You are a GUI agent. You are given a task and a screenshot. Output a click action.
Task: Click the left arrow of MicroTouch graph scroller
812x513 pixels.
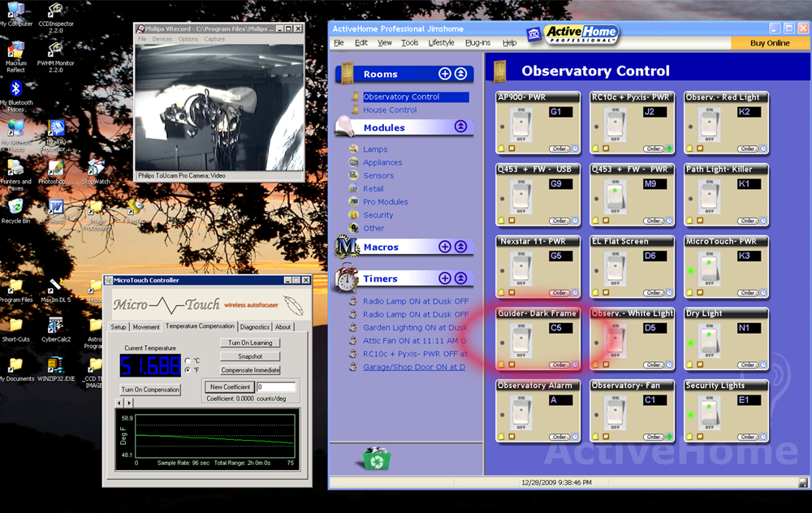(x=119, y=403)
